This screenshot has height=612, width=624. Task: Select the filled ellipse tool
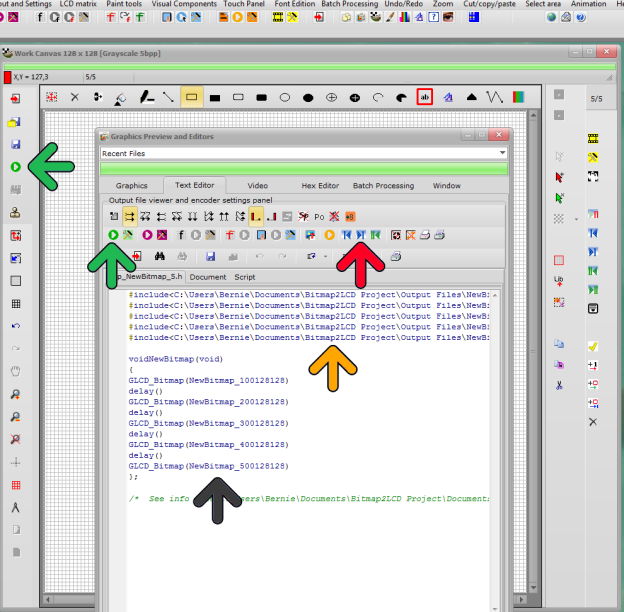click(308, 97)
